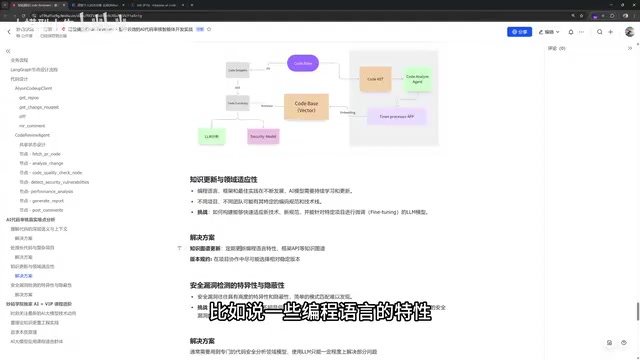Click the bottom-right page tool icon
Image resolution: width=640 pixels, height=360 pixels.
(x=609, y=343)
